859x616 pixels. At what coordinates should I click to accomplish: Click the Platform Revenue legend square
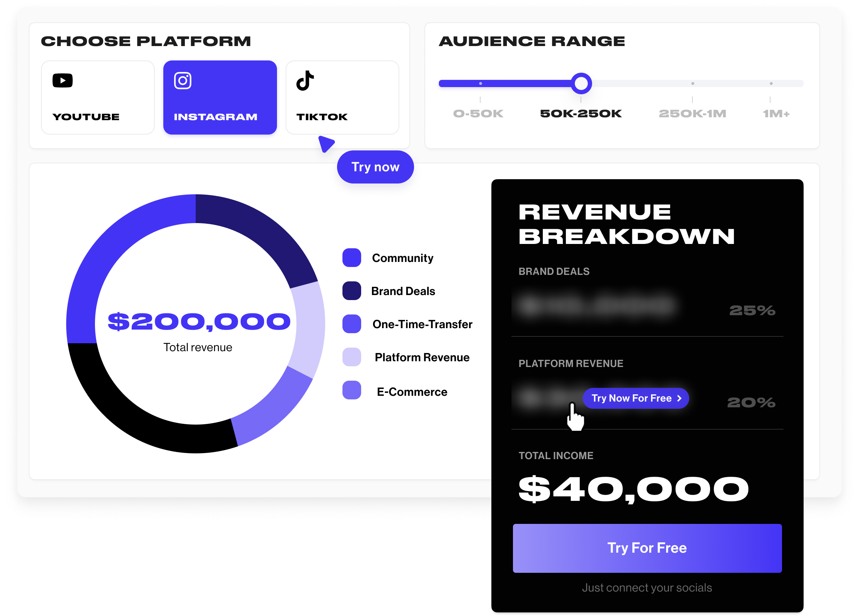point(351,357)
